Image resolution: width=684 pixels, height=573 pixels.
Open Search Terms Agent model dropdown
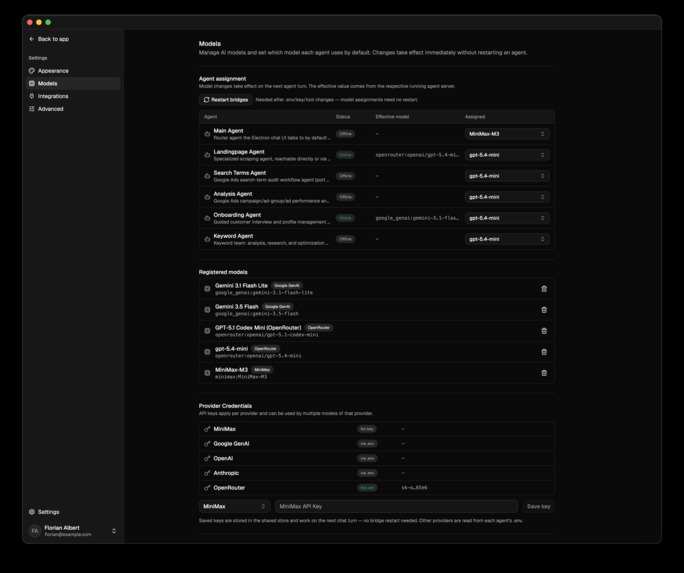[x=506, y=176]
